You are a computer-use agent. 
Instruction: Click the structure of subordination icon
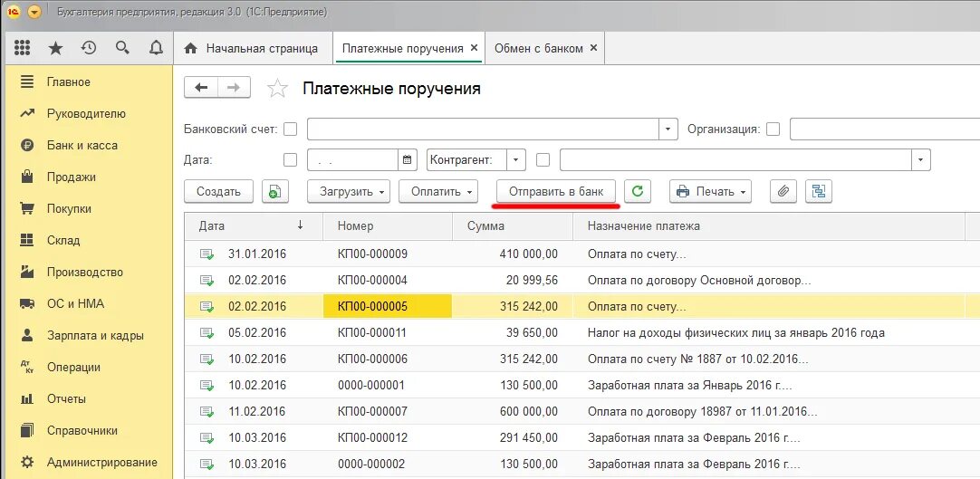(819, 192)
